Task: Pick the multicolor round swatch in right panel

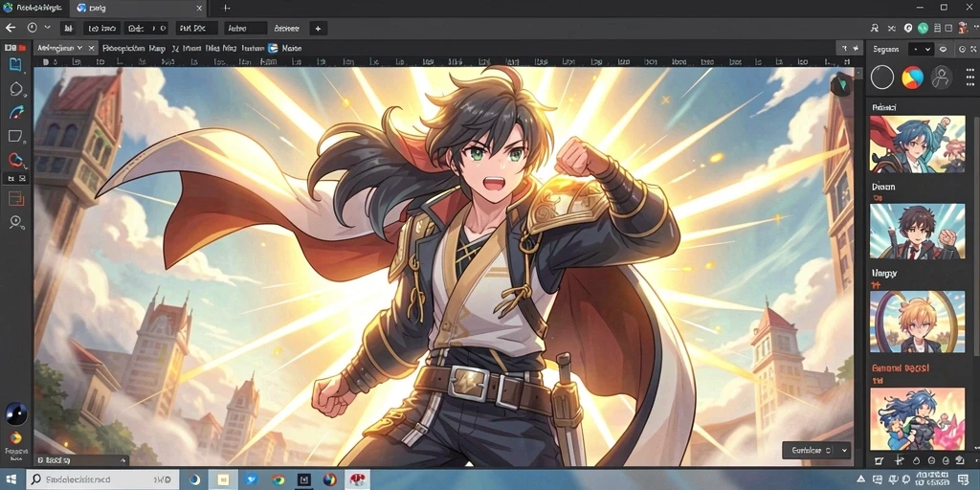Action: [x=912, y=78]
